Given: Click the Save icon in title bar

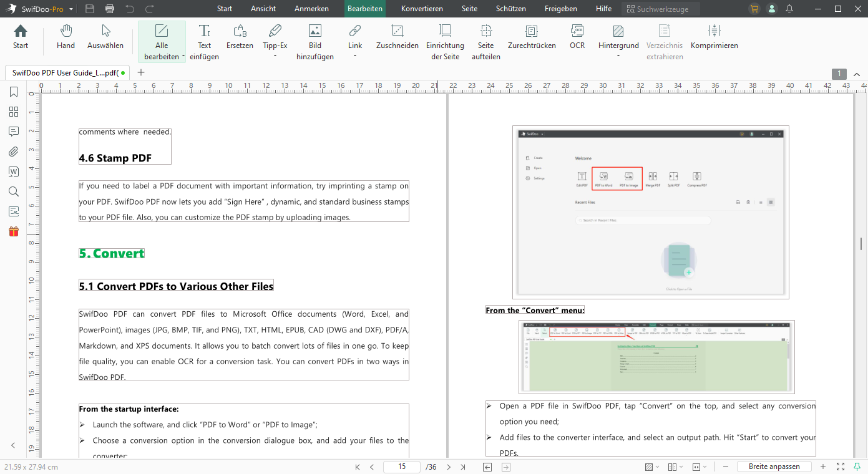Looking at the screenshot, I should [90, 9].
